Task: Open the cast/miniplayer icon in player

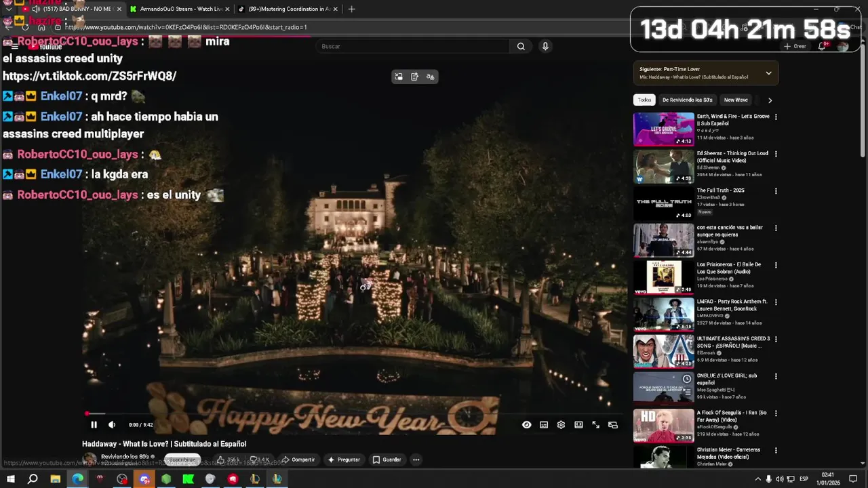Action: click(613, 425)
